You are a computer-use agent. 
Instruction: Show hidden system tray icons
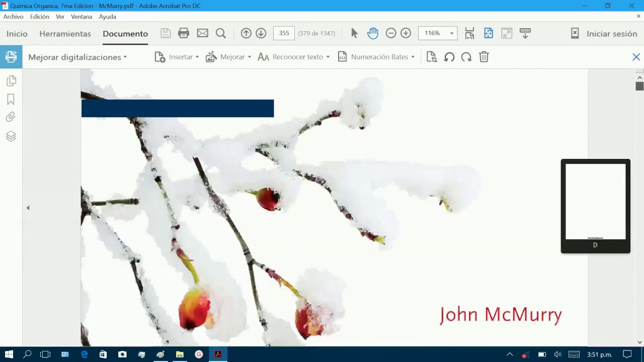coord(510,354)
